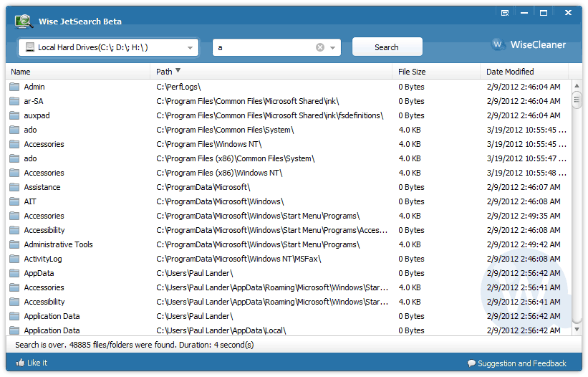
Task: Select the auxpad folder icon
Action: 14,115
